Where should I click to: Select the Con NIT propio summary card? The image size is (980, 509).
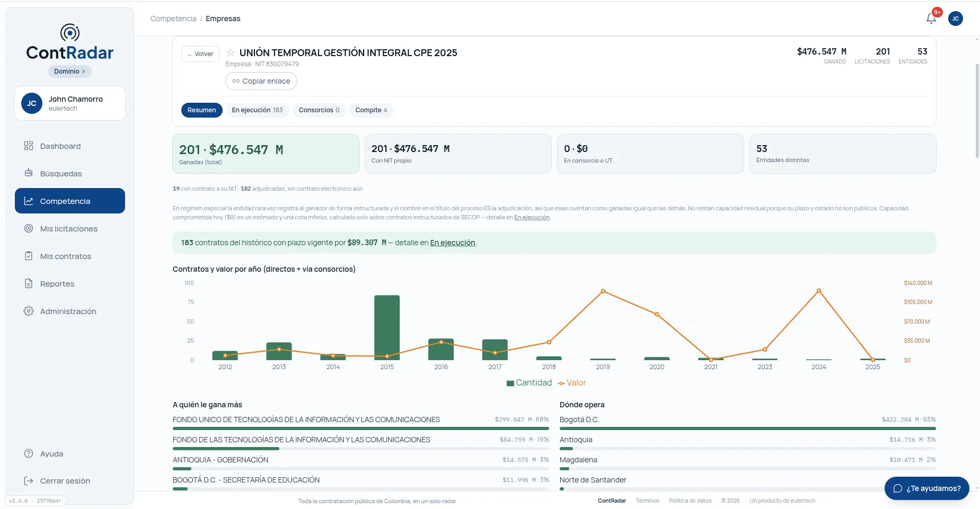point(458,154)
